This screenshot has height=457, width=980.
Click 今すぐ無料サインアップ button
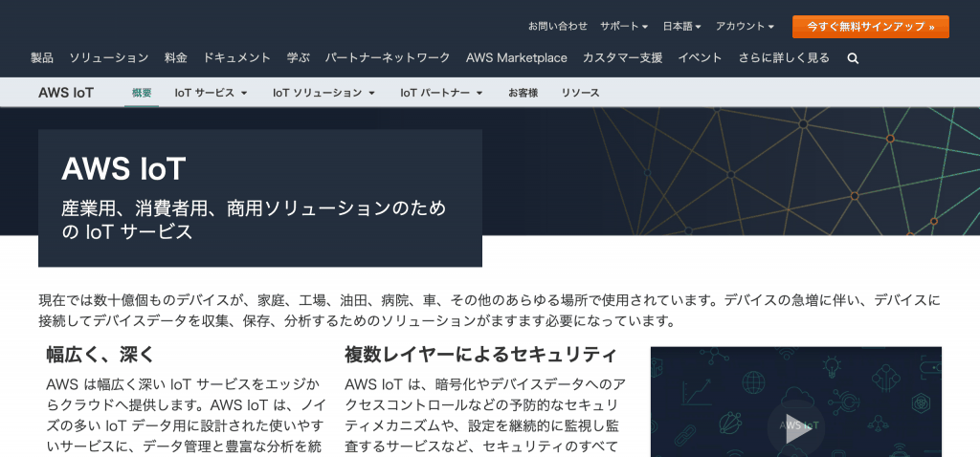coord(871,27)
